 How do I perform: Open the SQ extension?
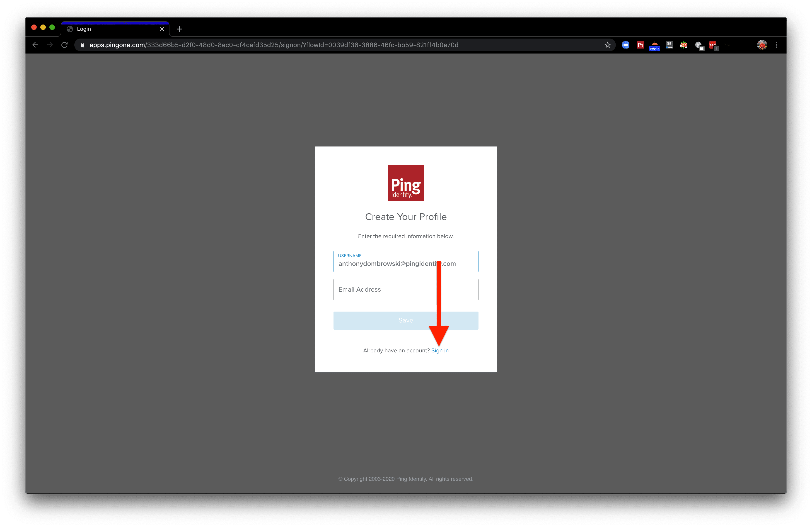pos(684,45)
